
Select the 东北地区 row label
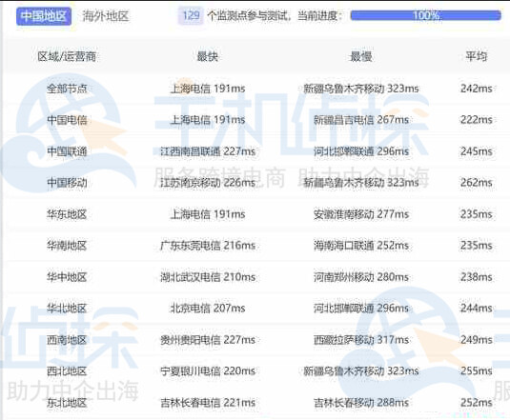tap(67, 403)
